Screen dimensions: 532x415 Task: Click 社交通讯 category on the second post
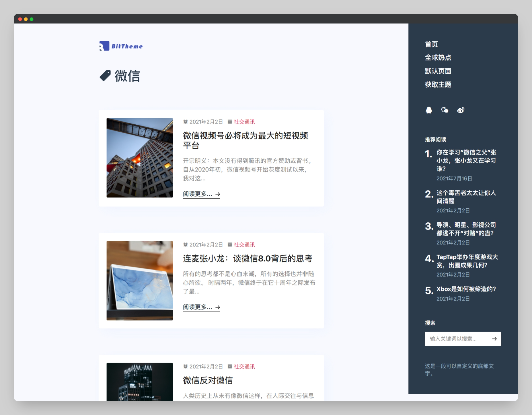coord(244,244)
